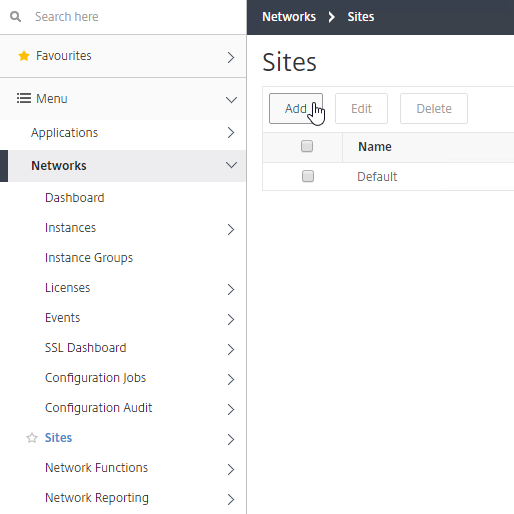Tick the checkbox for the Default site
Image resolution: width=514 pixels, height=514 pixels.
tap(308, 176)
